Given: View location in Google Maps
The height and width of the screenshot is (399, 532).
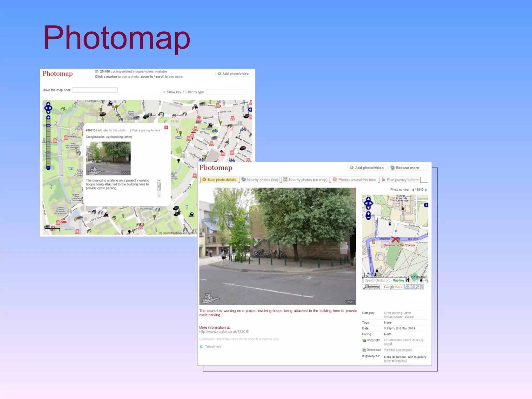Looking at the screenshot, I should [393, 287].
